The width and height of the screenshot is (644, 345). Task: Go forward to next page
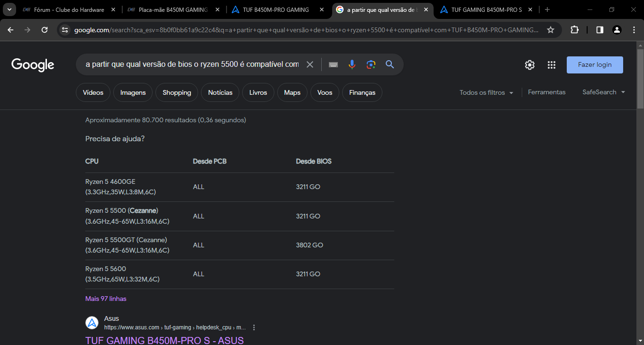click(27, 30)
